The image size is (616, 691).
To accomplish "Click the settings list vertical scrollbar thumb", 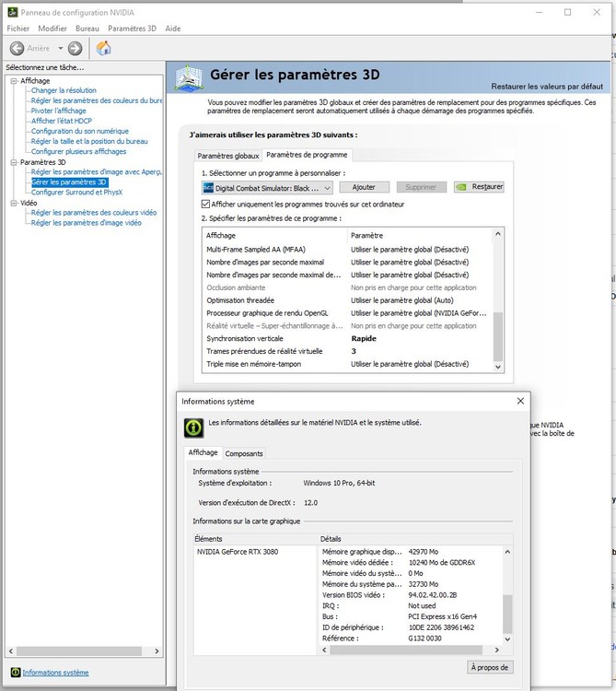I will pos(498,336).
